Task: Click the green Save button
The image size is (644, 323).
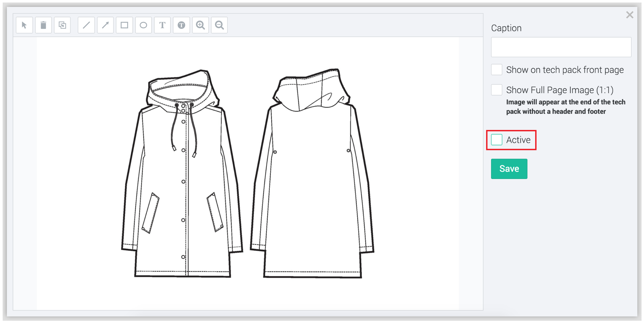Action: [509, 169]
